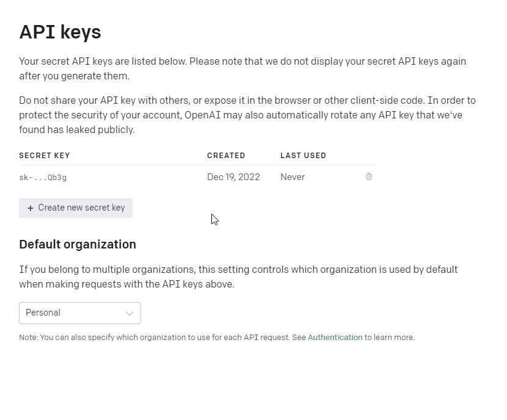Click the API key row in the table

click(183, 177)
